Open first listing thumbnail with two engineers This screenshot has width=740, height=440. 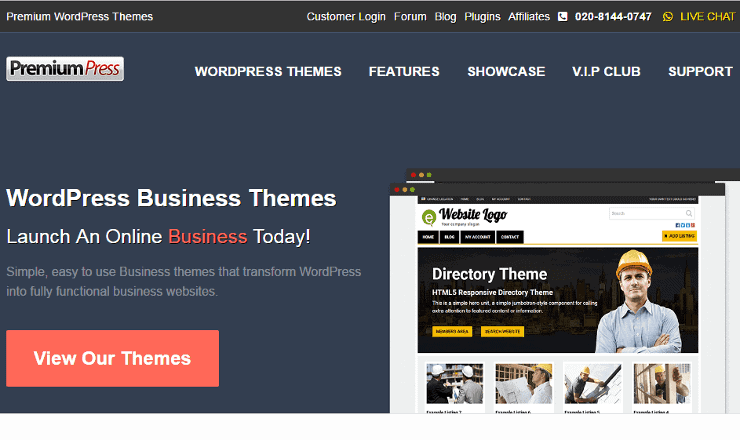[455, 383]
